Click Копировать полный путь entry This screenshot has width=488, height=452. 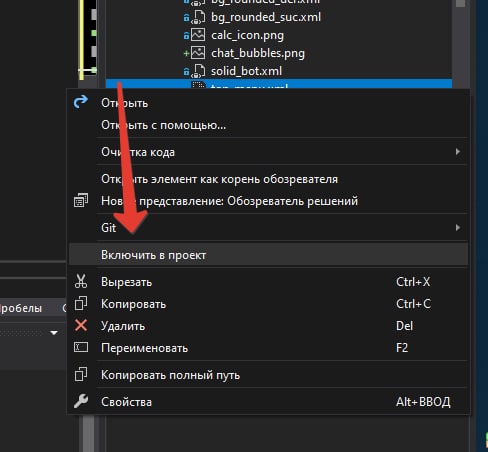[268, 375]
